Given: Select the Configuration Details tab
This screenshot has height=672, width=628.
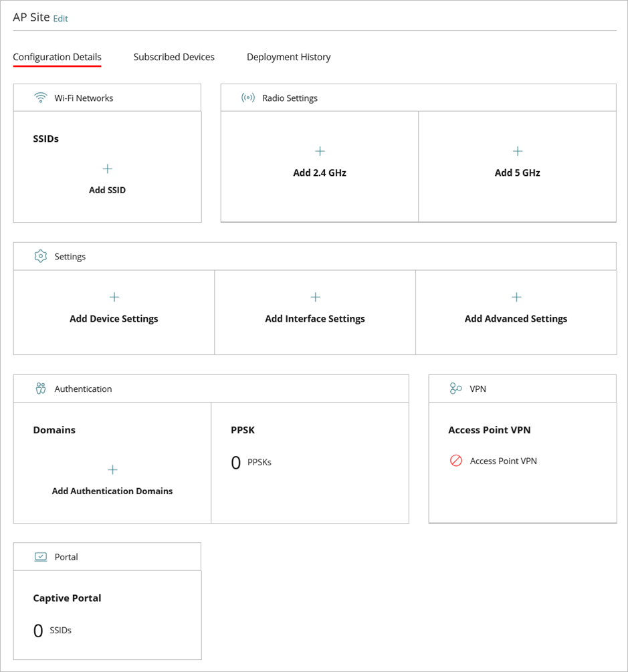Looking at the screenshot, I should pyautogui.click(x=57, y=57).
